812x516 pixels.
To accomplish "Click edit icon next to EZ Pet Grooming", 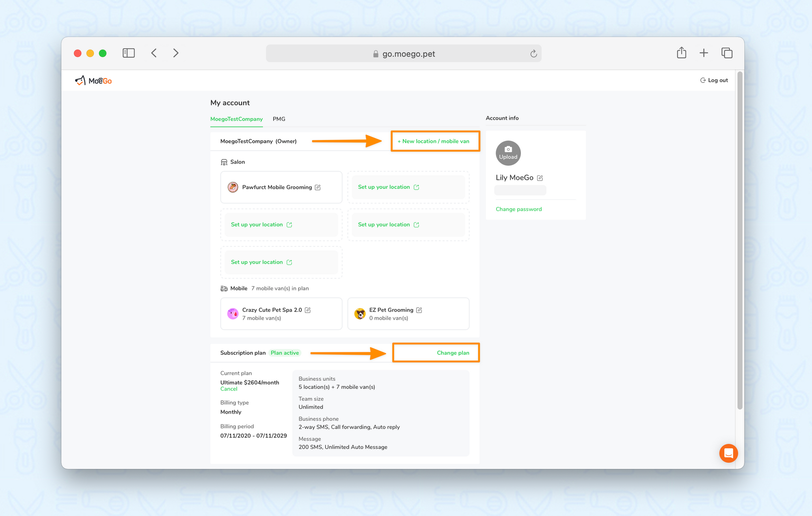I will 419,310.
